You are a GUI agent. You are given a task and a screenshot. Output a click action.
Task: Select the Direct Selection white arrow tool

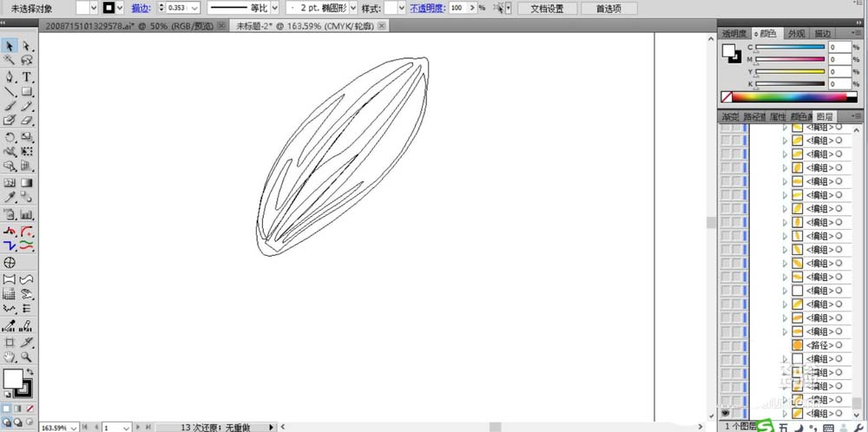pos(26,45)
